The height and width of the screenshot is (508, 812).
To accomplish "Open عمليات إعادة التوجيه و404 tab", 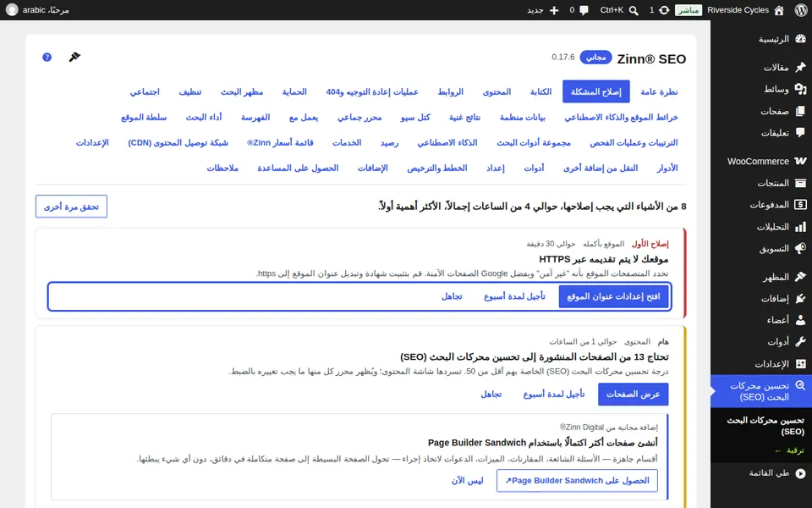I will pyautogui.click(x=372, y=91).
